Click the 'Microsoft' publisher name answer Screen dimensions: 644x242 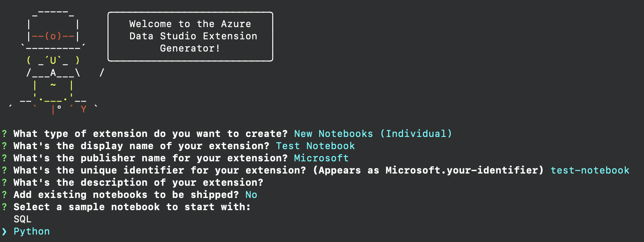pos(321,158)
